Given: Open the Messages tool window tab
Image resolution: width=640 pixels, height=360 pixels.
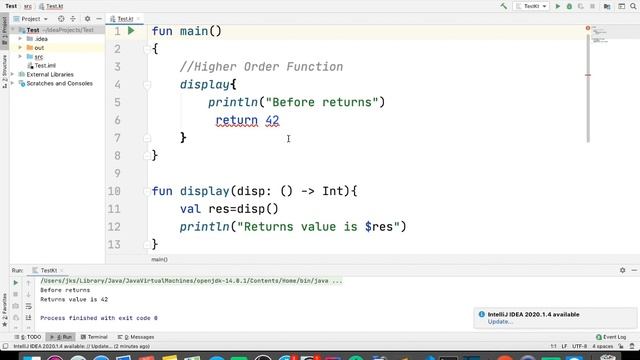Looking at the screenshot, I should coord(136,337).
